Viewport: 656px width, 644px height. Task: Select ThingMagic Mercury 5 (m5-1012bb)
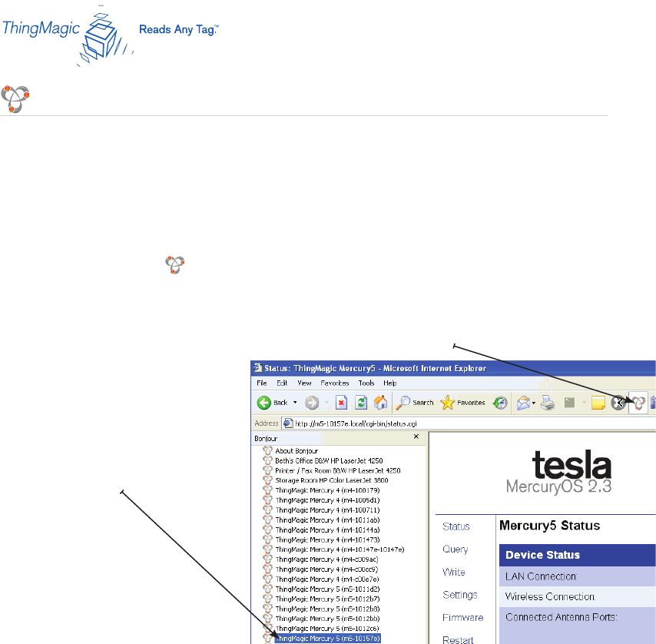click(x=327, y=619)
